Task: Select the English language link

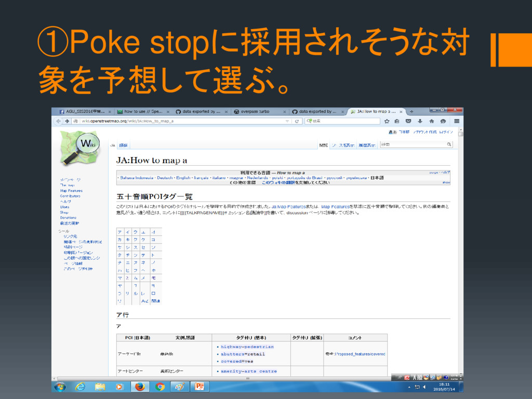Action: [183, 178]
